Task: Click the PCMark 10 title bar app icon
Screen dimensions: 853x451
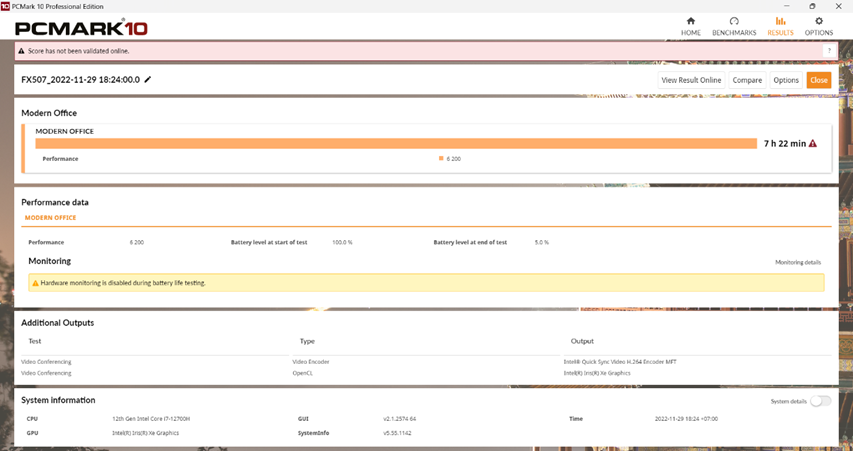Action: 5,5
